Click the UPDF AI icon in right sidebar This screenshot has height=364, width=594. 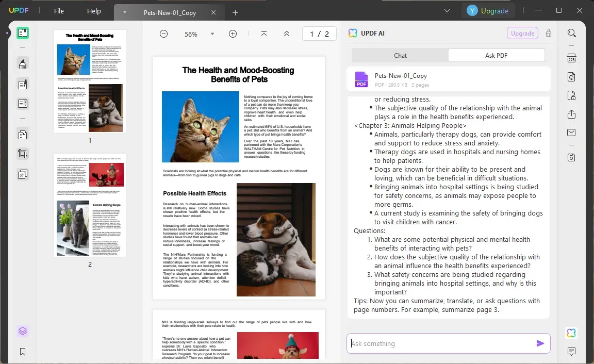click(x=571, y=333)
